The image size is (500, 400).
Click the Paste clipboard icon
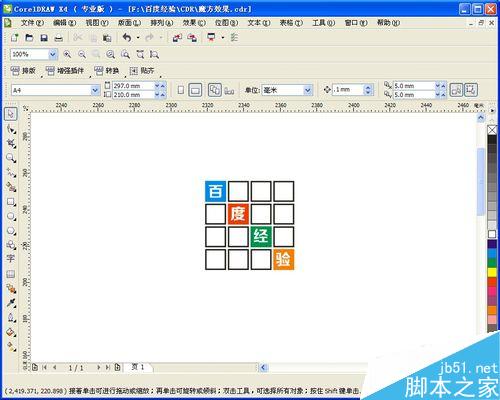[107, 38]
